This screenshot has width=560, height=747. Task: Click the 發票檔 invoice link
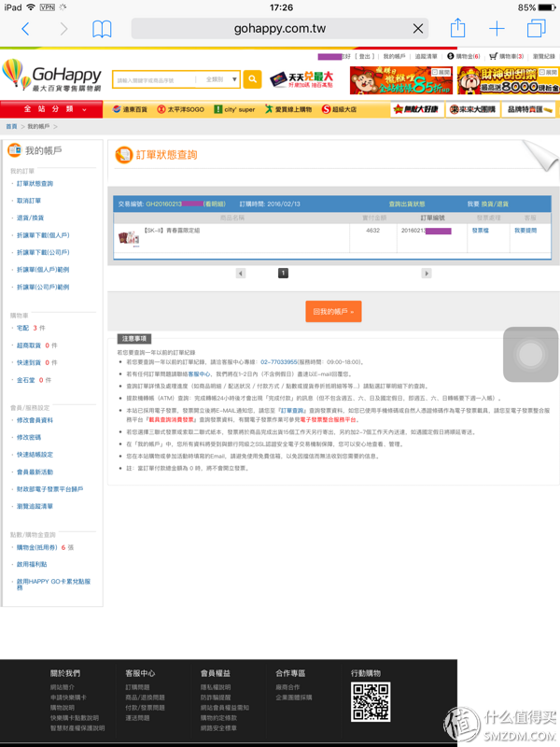tap(480, 230)
